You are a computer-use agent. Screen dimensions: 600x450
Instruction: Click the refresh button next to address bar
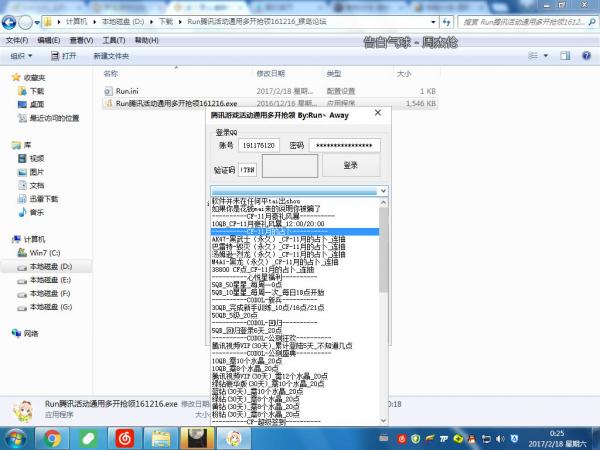[x=447, y=22]
